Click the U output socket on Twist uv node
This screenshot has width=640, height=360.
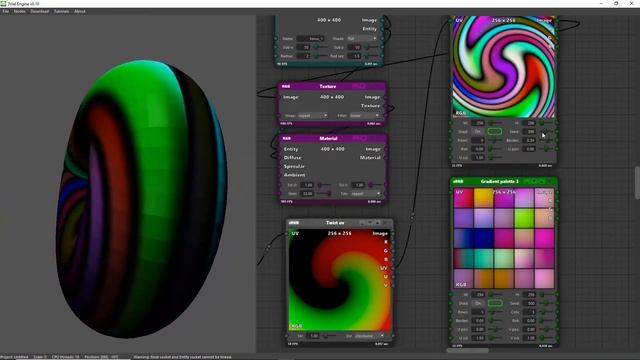(393, 277)
